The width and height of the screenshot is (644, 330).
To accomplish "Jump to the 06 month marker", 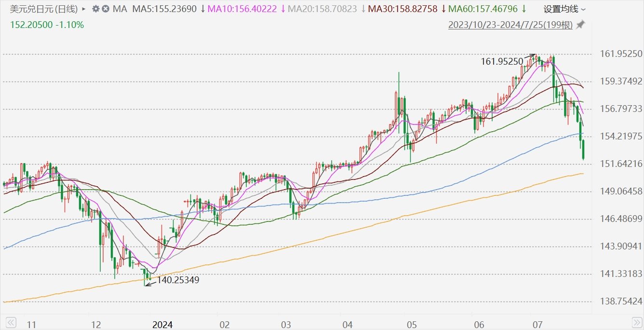I will 479,324.
